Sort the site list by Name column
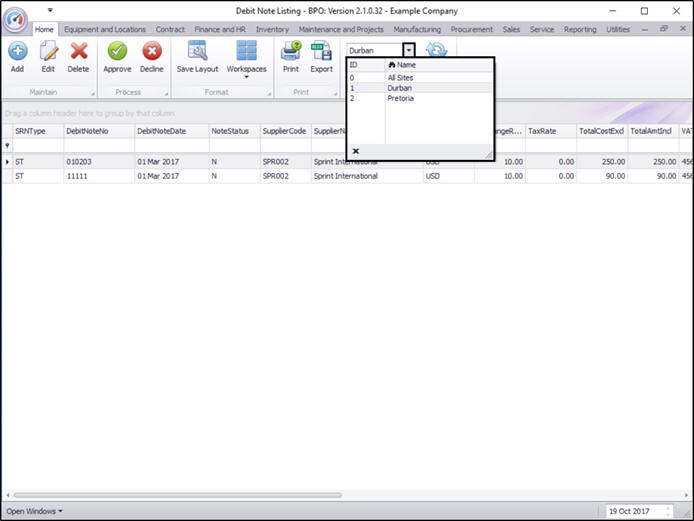The image size is (694, 521). (439, 65)
